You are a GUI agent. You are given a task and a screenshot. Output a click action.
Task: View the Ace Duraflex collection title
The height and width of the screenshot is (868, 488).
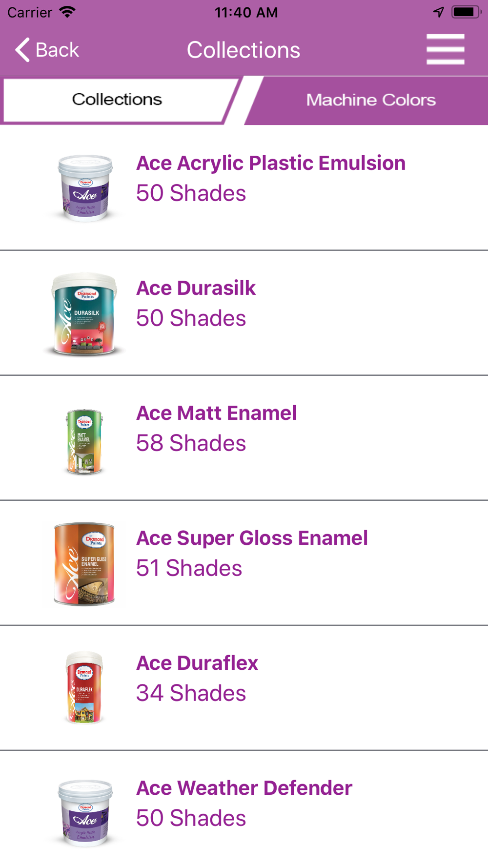197,663
